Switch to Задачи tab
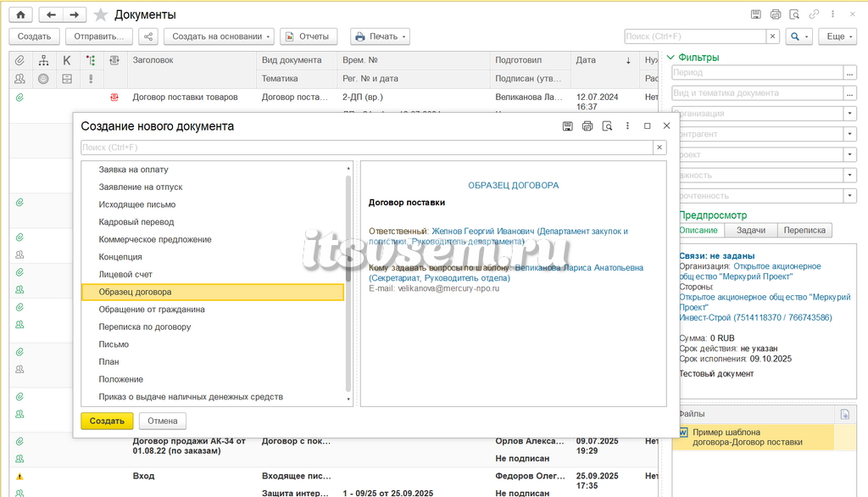The height and width of the screenshot is (497, 868). (x=751, y=231)
